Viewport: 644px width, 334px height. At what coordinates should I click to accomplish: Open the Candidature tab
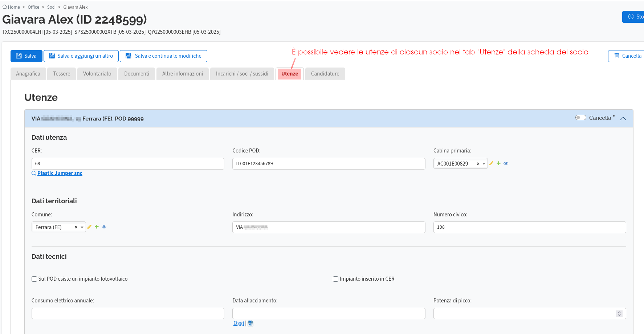(x=325, y=74)
